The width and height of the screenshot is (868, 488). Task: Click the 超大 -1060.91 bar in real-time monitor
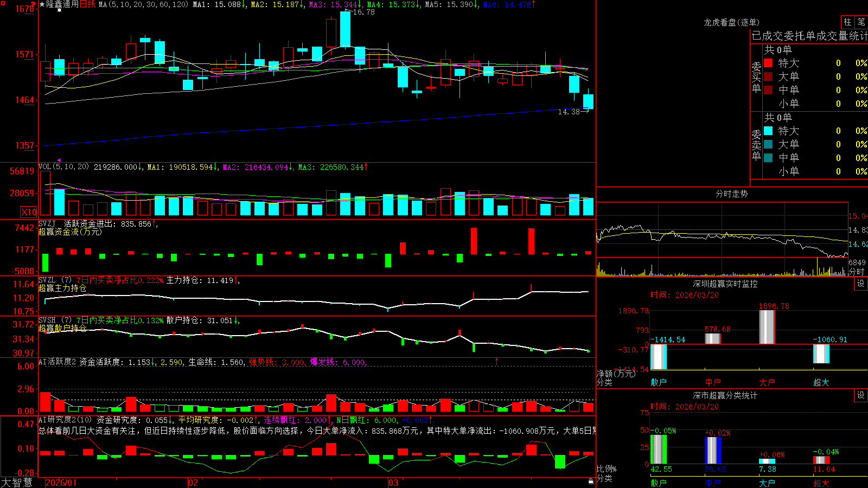[821, 354]
